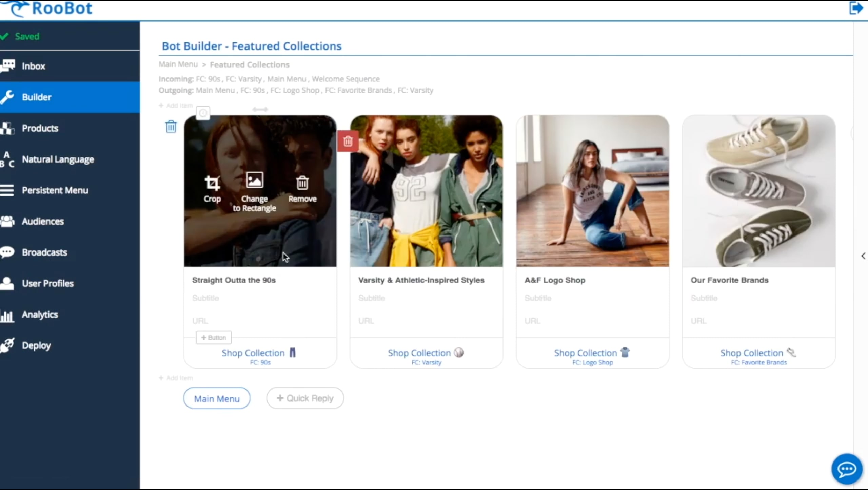Click the 'Bot Builder - Featured Collections' heading
The height and width of the screenshot is (490, 868).
(x=252, y=46)
